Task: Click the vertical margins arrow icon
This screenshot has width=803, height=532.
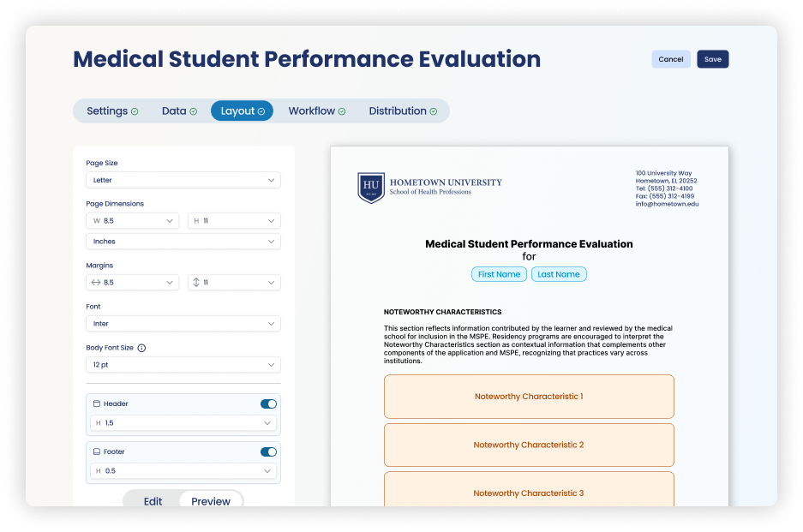Action: 196,282
